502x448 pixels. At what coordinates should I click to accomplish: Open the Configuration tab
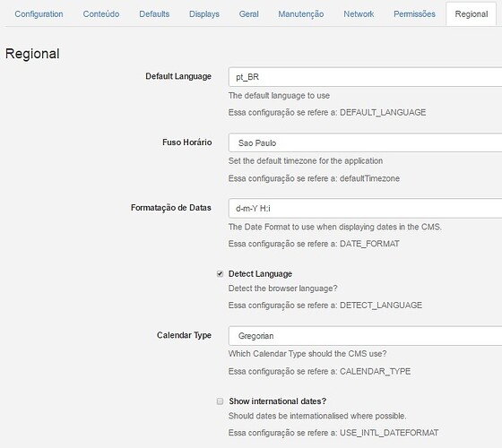click(39, 14)
